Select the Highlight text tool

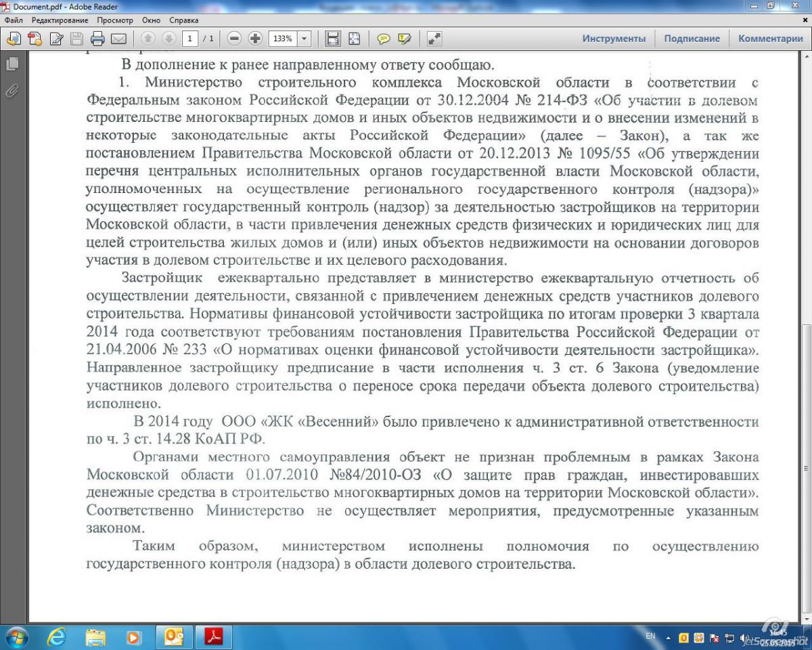pyautogui.click(x=405, y=39)
